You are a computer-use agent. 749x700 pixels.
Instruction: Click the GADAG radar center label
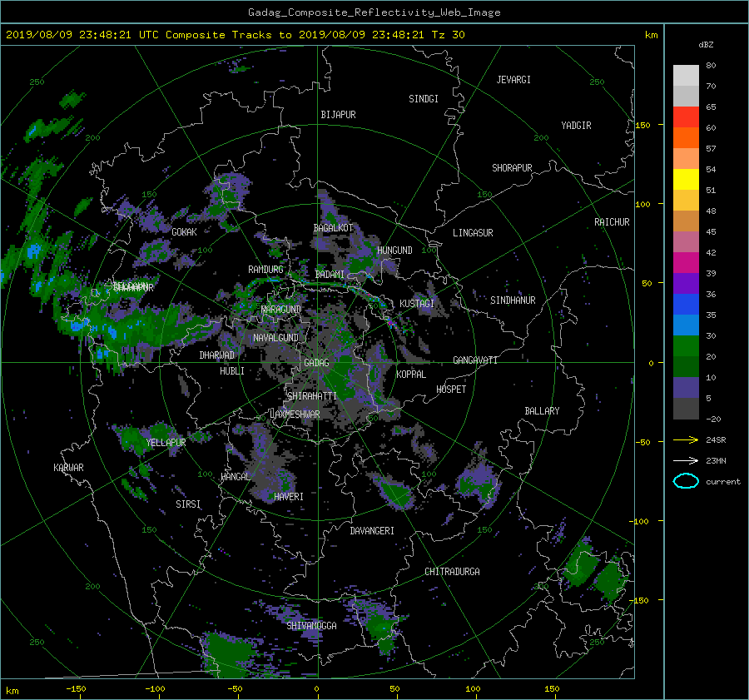pyautogui.click(x=316, y=363)
